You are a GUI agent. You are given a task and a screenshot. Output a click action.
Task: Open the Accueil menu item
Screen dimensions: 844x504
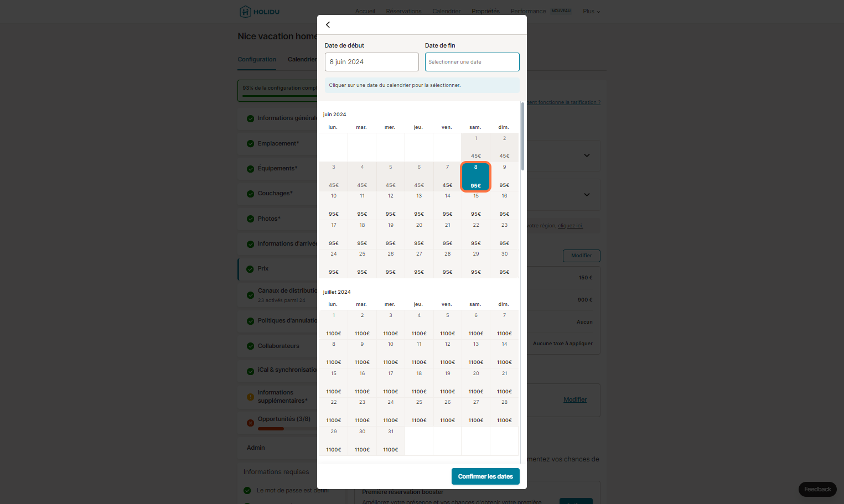pos(365,11)
